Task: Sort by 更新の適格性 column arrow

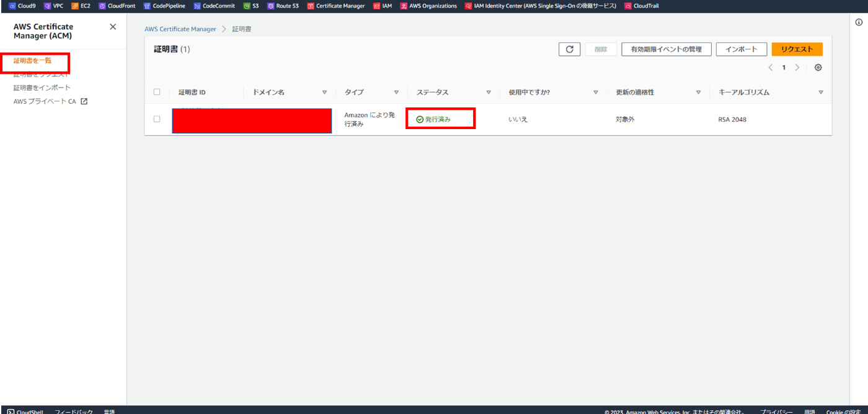Action: (x=698, y=92)
